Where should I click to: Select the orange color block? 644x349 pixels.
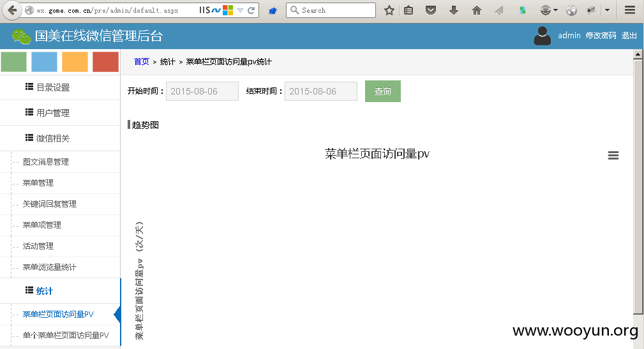[x=75, y=62]
